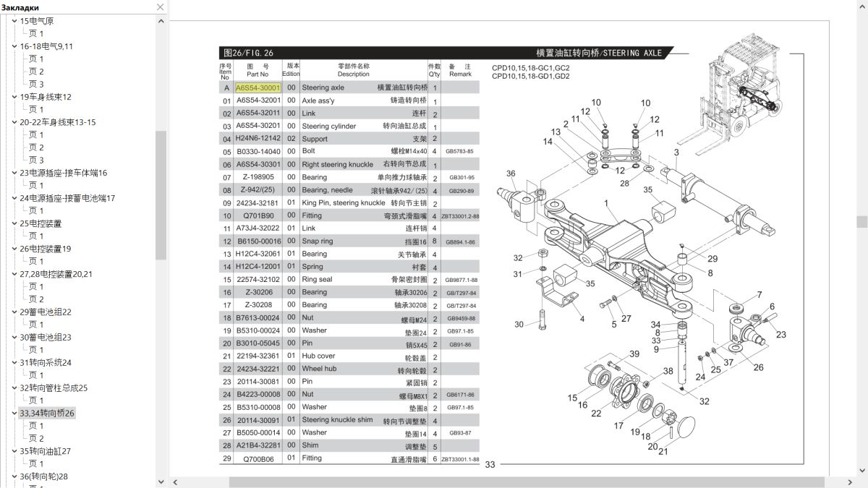The width and height of the screenshot is (868, 488).
Task: Click the bookmark panel vertical scrollbar thumb
Action: [161, 195]
